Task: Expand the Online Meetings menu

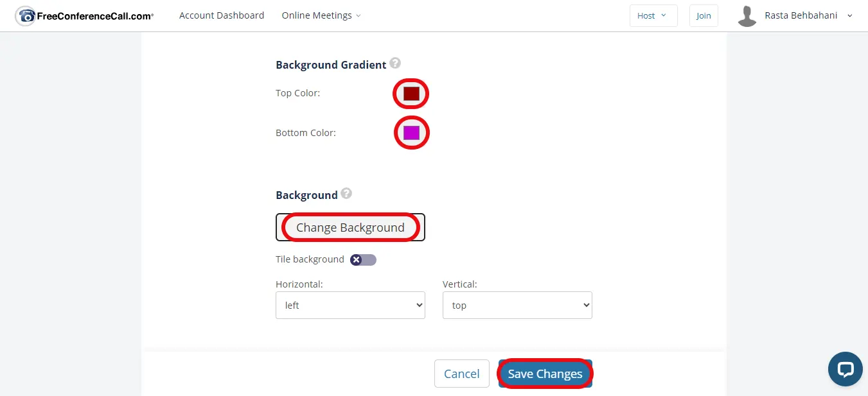Action: 321,15
